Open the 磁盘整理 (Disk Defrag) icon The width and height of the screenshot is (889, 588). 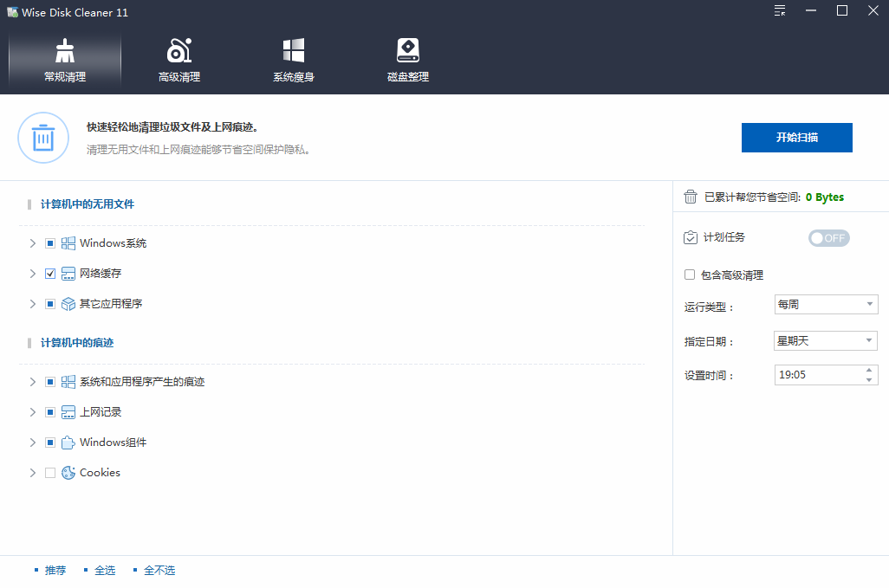(408, 51)
